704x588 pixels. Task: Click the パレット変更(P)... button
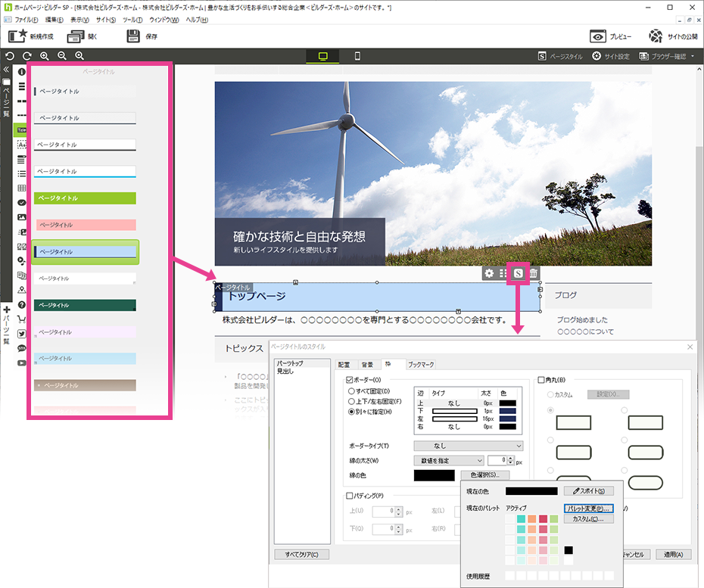589,509
